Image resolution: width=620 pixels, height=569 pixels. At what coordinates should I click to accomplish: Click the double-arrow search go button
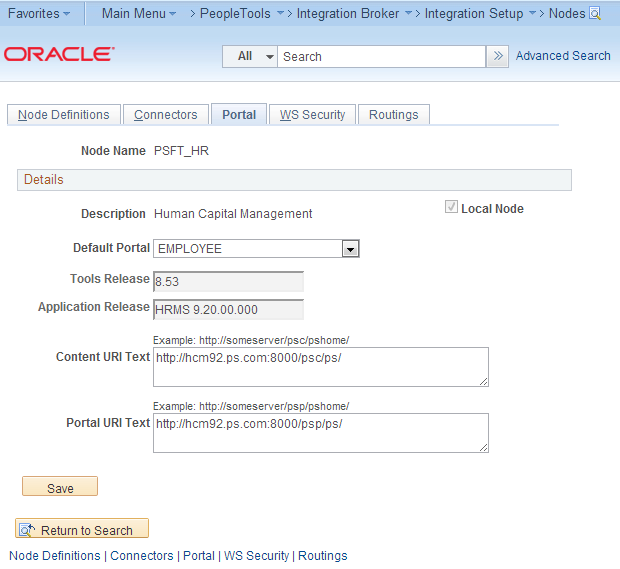(497, 56)
